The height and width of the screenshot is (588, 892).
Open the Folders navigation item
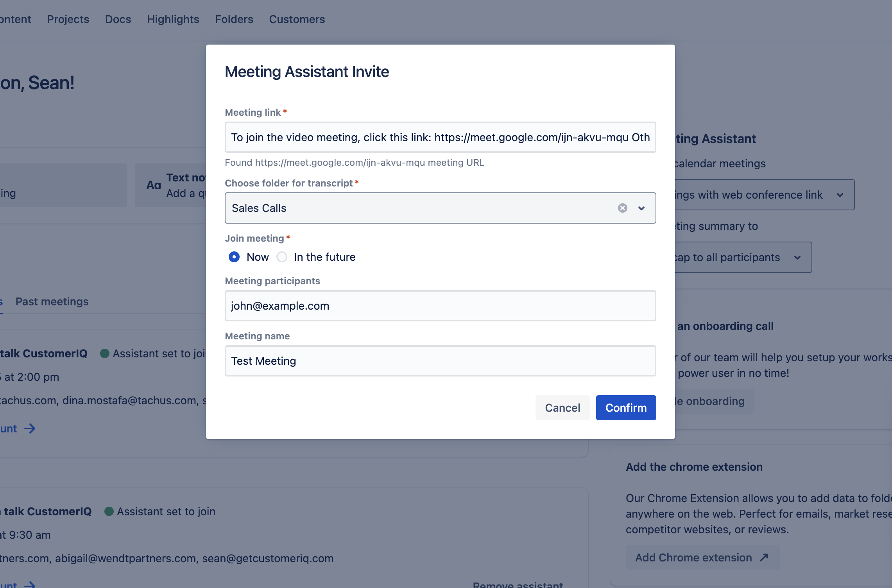(234, 19)
